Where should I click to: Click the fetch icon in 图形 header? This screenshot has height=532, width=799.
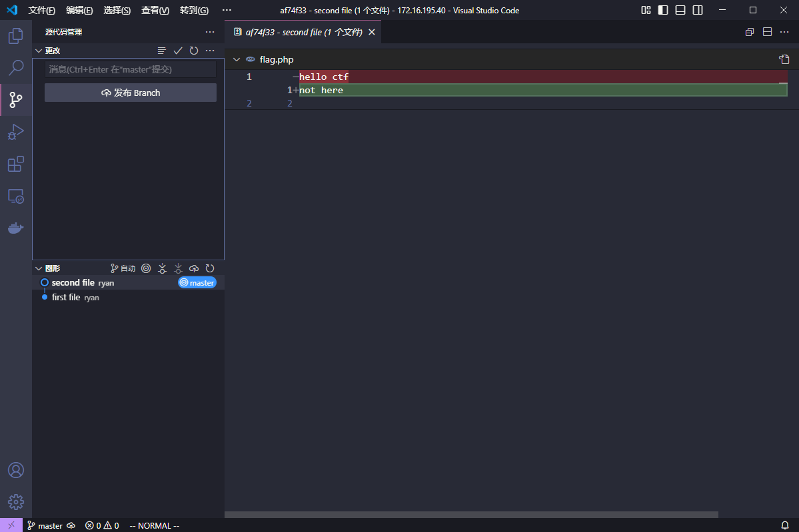(x=162, y=268)
